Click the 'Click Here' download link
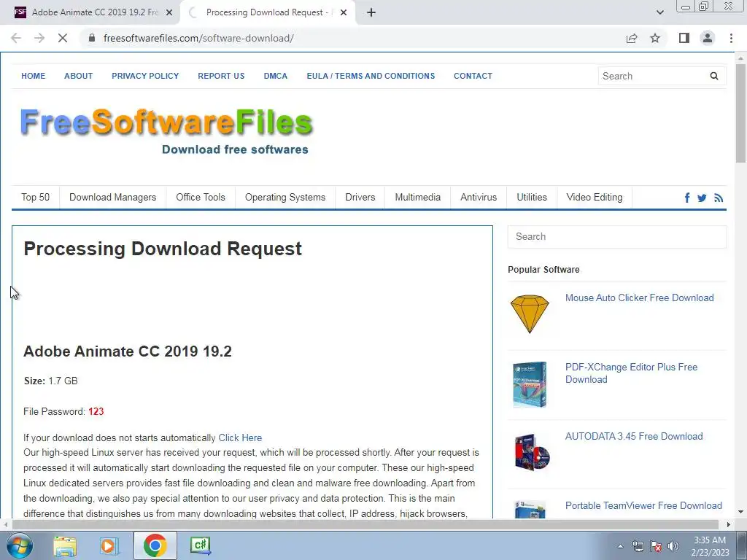This screenshot has width=747, height=560. (240, 437)
